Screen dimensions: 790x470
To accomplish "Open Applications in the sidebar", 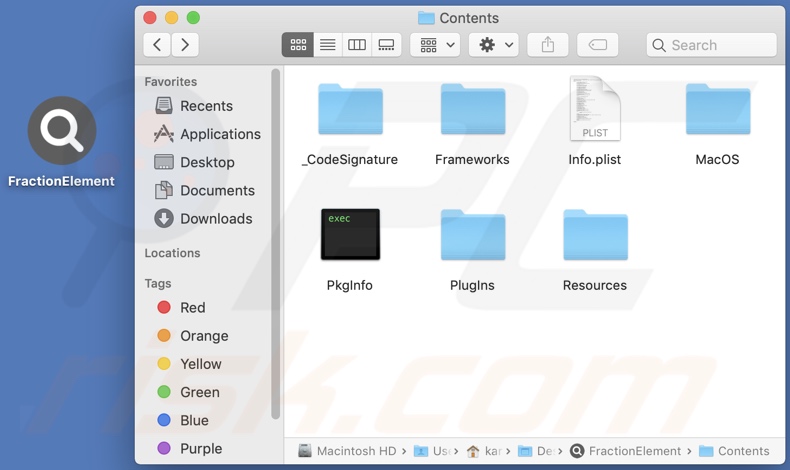I will (208, 134).
